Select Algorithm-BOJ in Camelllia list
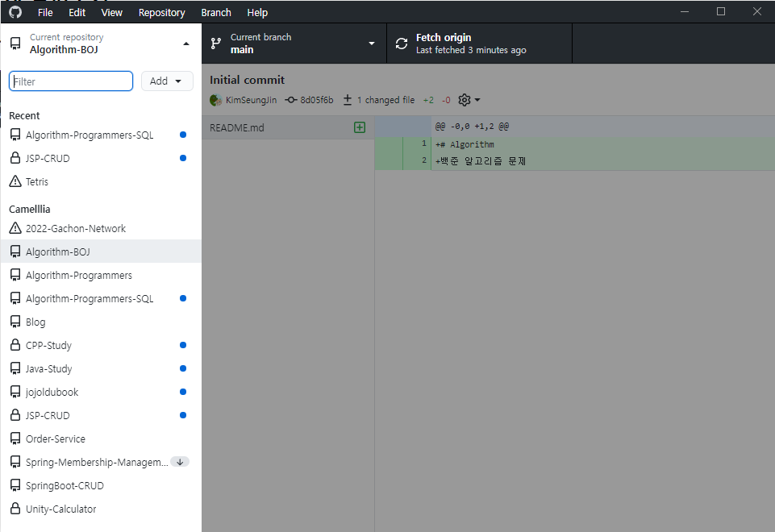 (x=101, y=251)
